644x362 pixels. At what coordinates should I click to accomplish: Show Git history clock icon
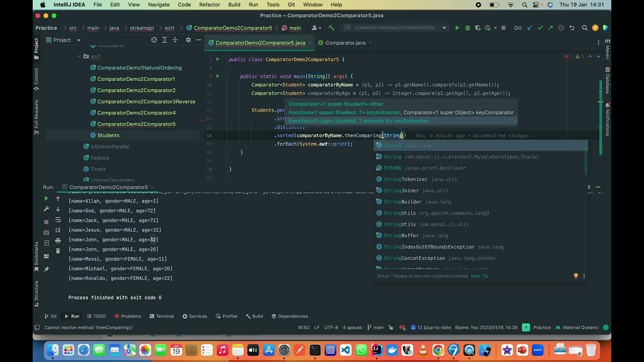[561, 28]
